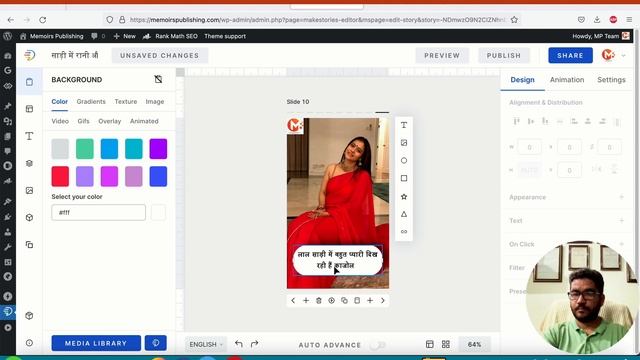640x360 pixels.
Task: Toggle the Auto Advance switch
Action: (x=377, y=345)
